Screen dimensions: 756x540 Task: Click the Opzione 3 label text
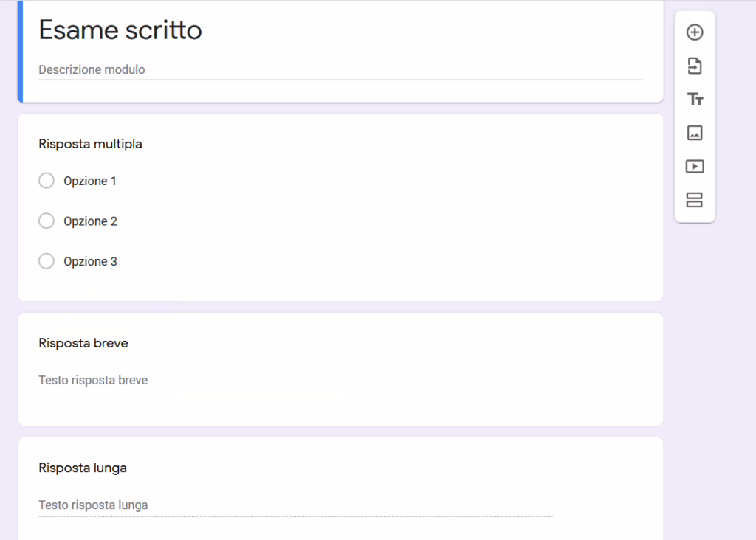point(90,262)
